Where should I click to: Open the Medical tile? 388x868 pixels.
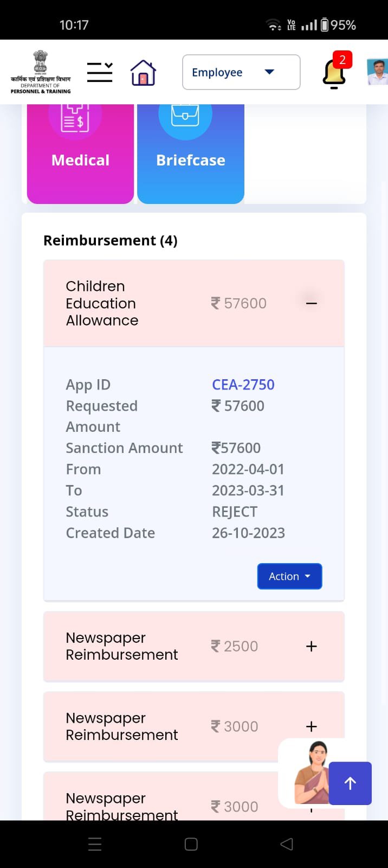click(80, 154)
